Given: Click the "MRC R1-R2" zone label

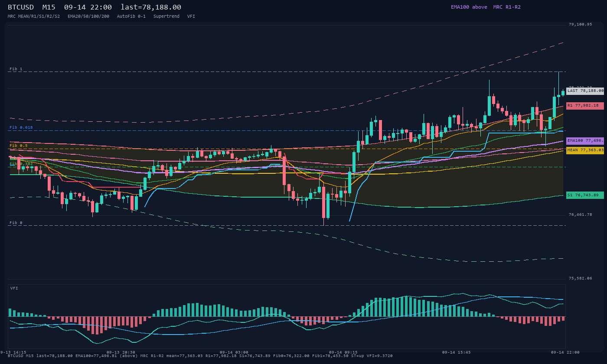Looking at the screenshot, I should pos(507,7).
